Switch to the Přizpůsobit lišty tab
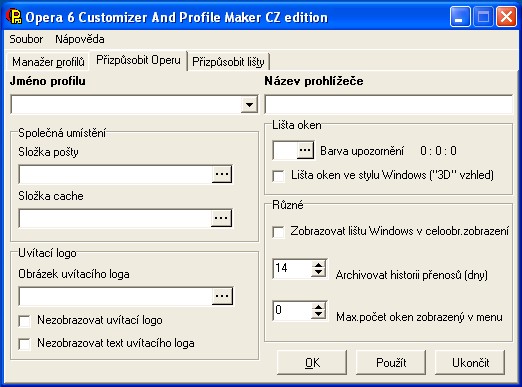Viewport: 522px width, 387px height. (228, 62)
